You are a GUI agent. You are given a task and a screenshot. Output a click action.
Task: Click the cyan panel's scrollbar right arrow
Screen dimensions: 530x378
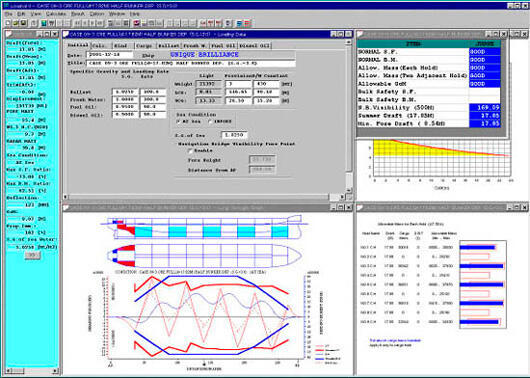pyautogui.click(x=55, y=371)
